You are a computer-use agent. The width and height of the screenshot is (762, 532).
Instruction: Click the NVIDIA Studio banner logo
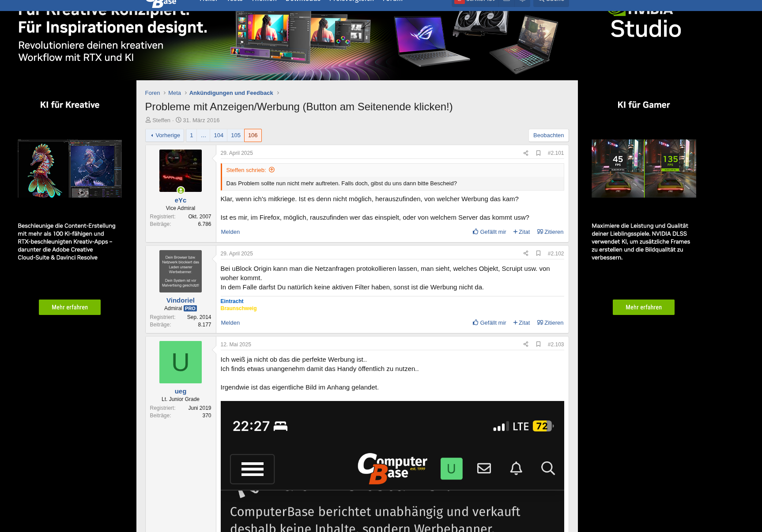[645, 24]
